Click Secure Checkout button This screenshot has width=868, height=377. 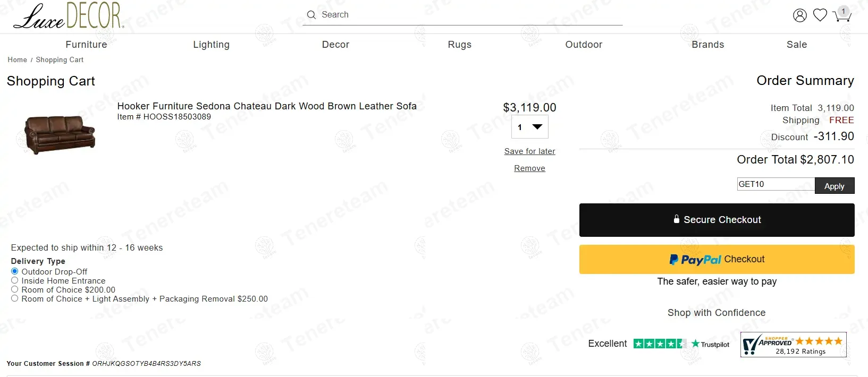717,220
